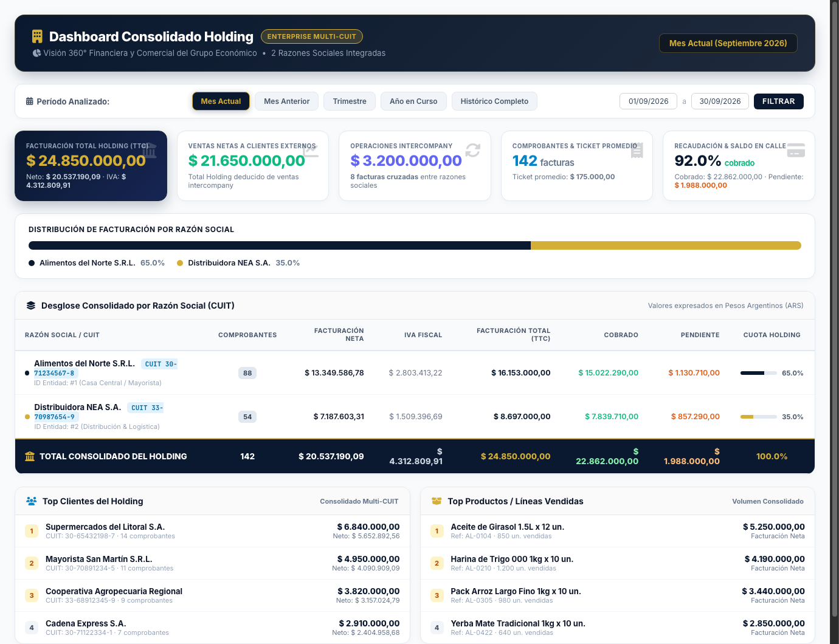Image resolution: width=839 pixels, height=644 pixels.
Task: Click the Distribuidora NEA S.A. table row name
Action: (78, 407)
